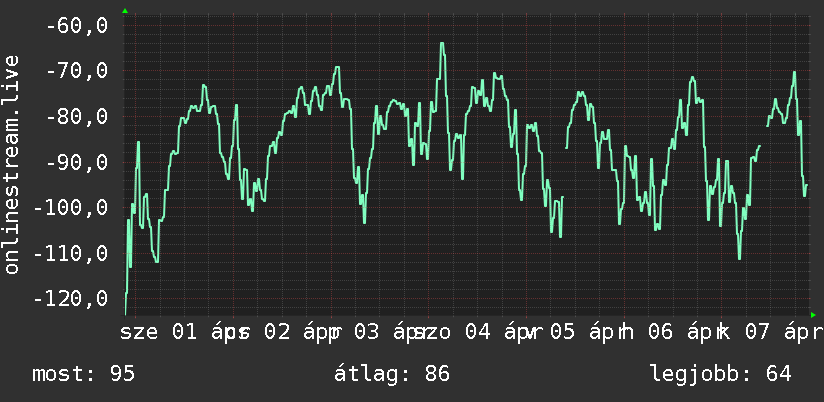Click the -110,0 y-axis label
The height and width of the screenshot is (402, 824).
pyautogui.click(x=71, y=253)
